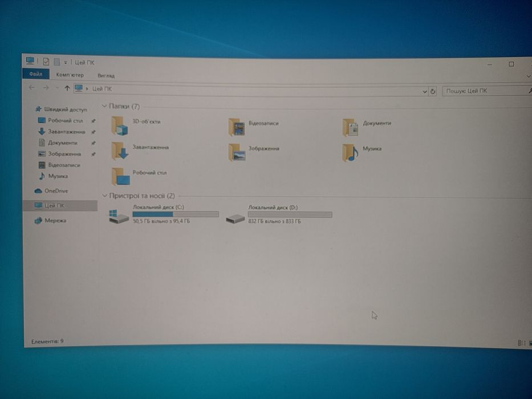
Task: Unpin Робочий стіл via its pin icon
Action: 94,121
